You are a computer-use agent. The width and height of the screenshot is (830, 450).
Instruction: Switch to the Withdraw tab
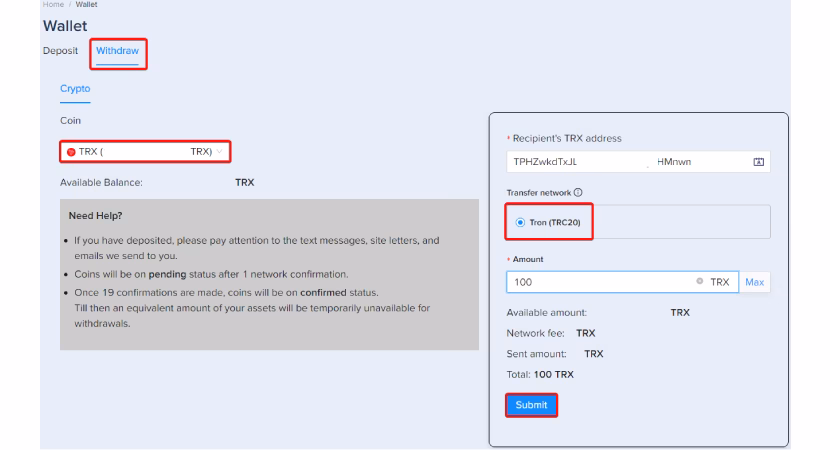pos(117,50)
